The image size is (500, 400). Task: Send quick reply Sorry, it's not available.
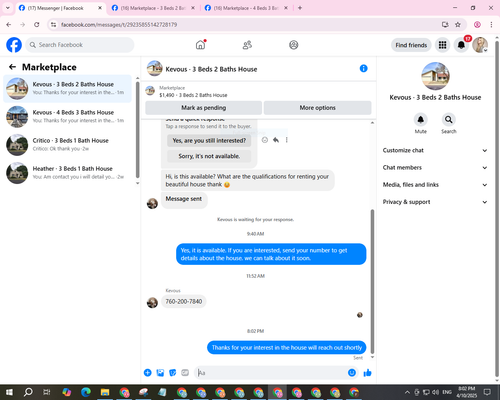[209, 156]
